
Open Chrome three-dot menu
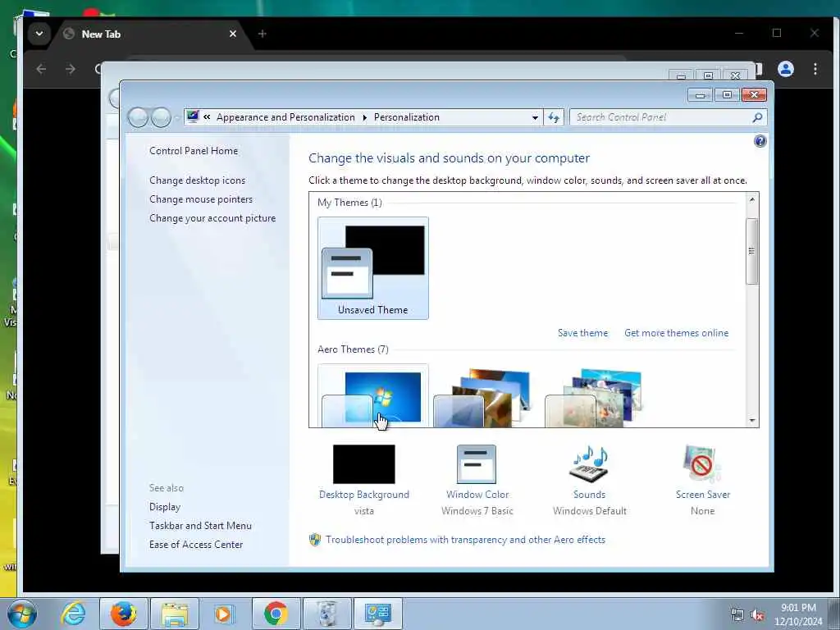coord(815,69)
